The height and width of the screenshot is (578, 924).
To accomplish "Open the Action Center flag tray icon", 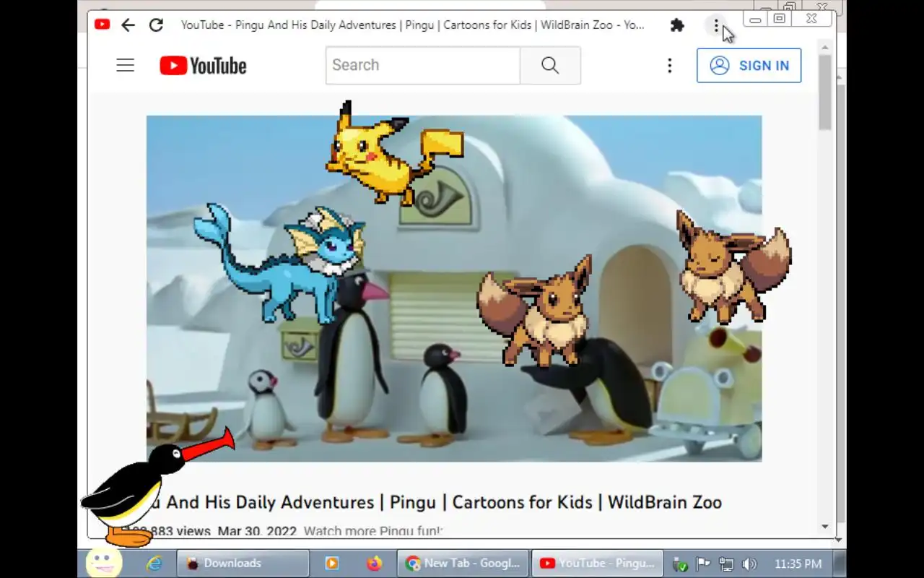I will pyautogui.click(x=702, y=564).
